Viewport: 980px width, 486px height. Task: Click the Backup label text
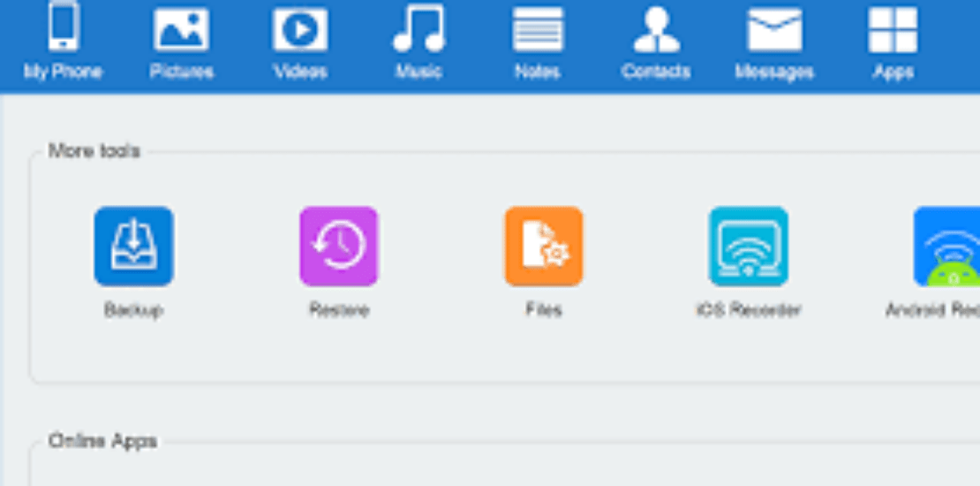[133, 309]
